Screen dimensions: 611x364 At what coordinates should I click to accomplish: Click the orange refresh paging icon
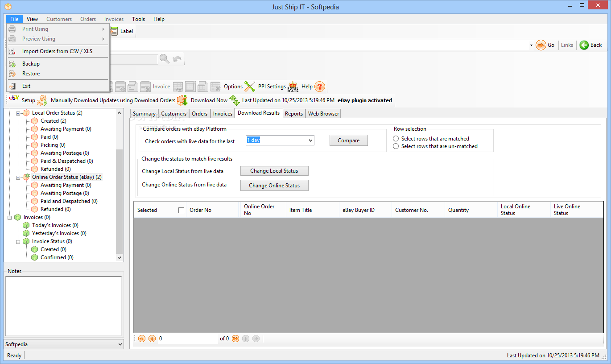(x=235, y=339)
